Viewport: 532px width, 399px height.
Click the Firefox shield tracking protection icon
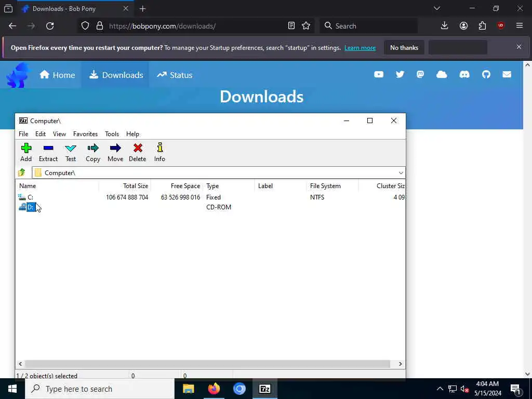[85, 26]
